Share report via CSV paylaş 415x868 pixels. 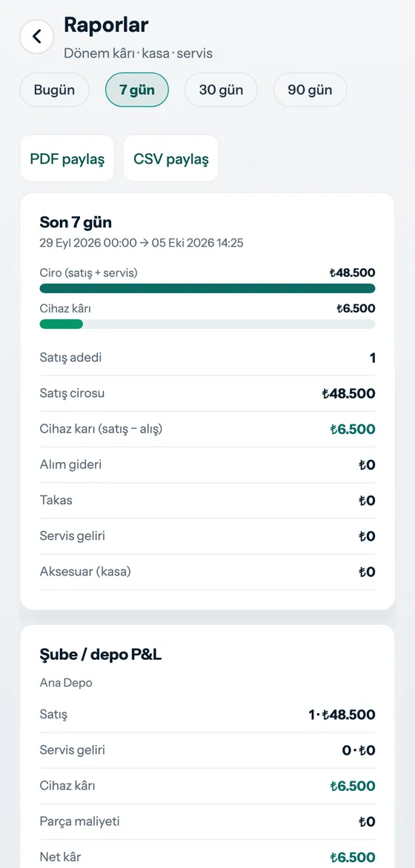pos(170,158)
